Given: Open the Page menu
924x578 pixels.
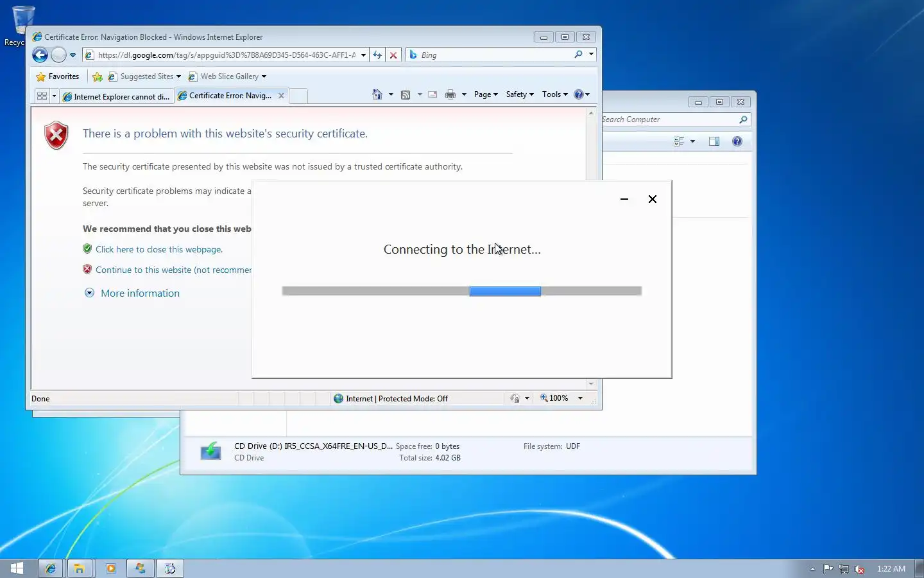Looking at the screenshot, I should coord(486,94).
